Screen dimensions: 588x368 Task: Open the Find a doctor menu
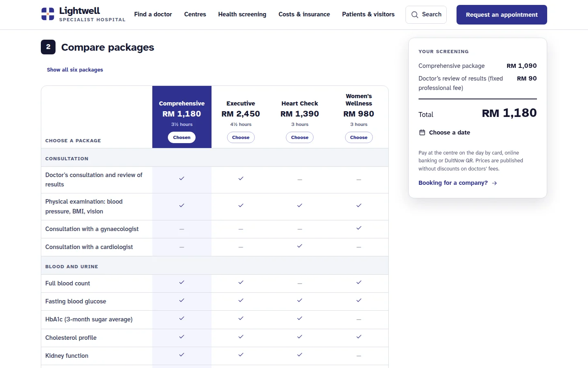click(x=153, y=14)
